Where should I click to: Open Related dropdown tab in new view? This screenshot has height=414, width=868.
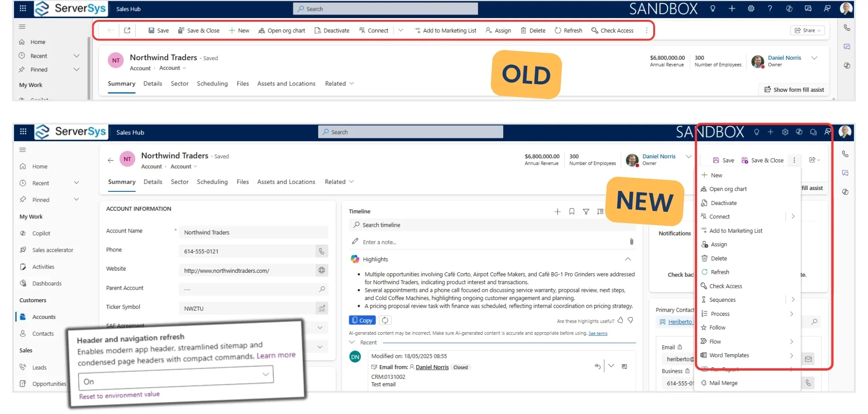339,182
